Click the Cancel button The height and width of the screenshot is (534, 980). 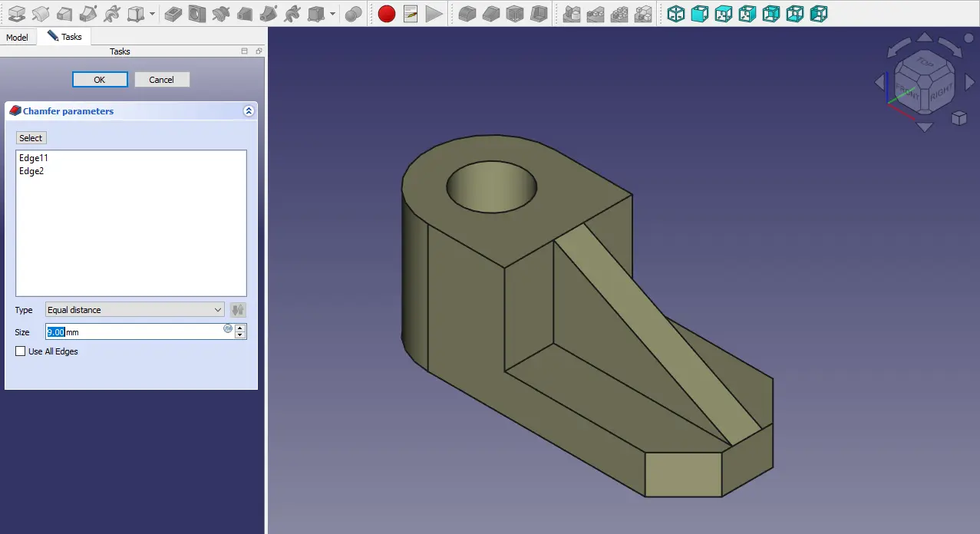(161, 80)
